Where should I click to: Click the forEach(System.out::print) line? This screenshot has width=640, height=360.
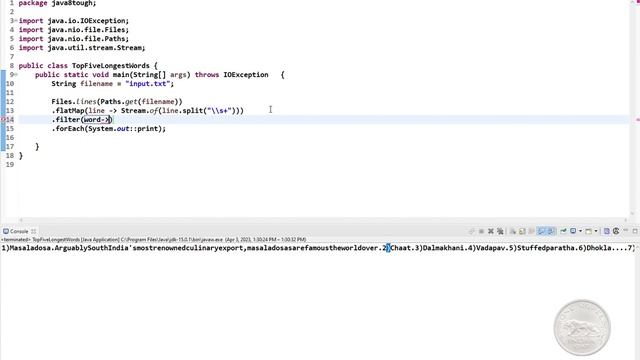(109, 129)
